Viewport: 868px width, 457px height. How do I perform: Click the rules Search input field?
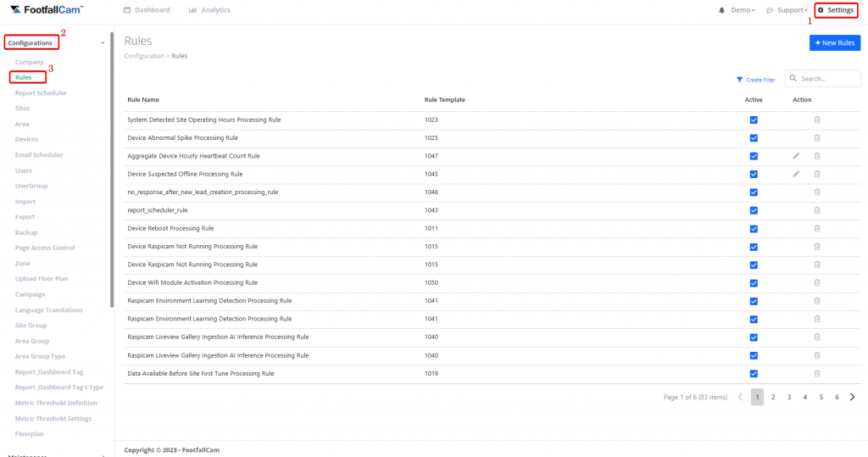pyautogui.click(x=824, y=79)
